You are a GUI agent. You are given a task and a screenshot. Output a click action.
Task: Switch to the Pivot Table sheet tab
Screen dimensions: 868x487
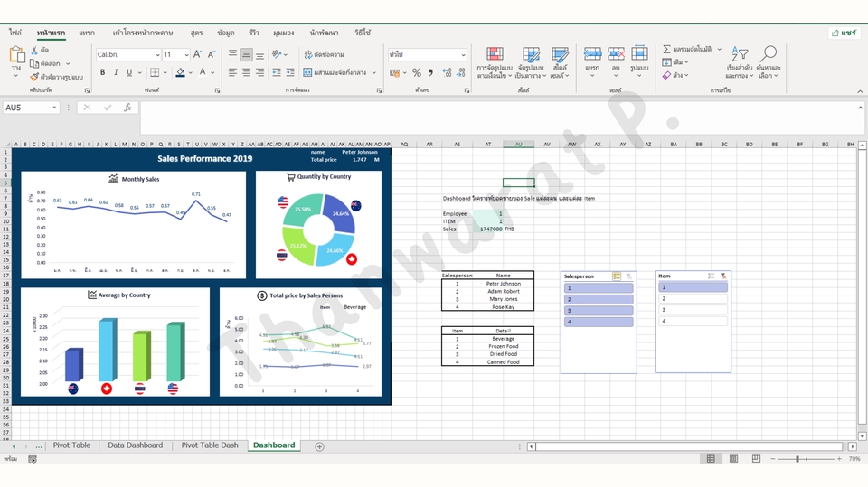pyautogui.click(x=71, y=445)
